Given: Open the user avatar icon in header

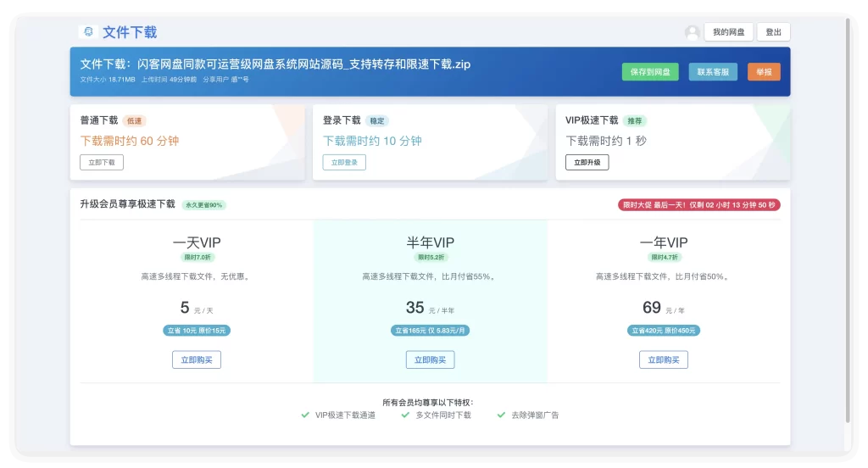Looking at the screenshot, I should (x=692, y=32).
